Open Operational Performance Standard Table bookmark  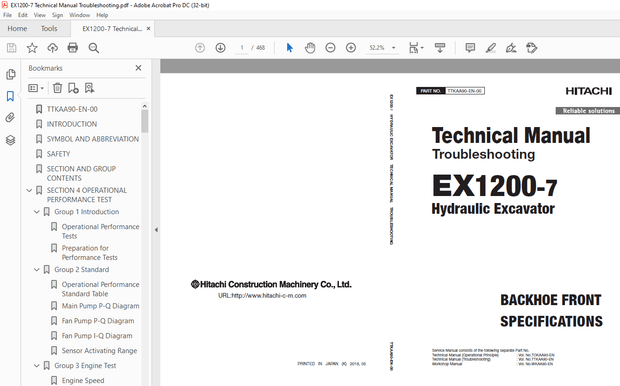(x=100, y=289)
